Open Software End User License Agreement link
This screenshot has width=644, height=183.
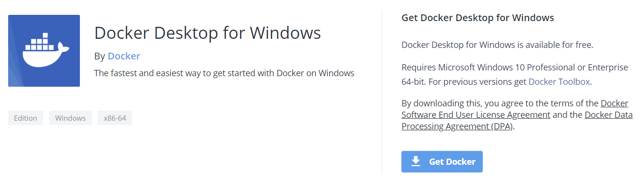tap(476, 115)
